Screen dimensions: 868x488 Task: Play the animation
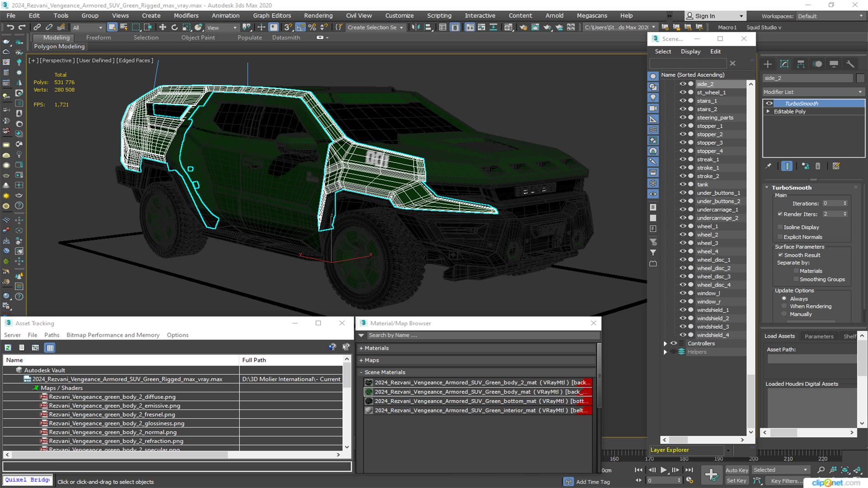coord(664,470)
